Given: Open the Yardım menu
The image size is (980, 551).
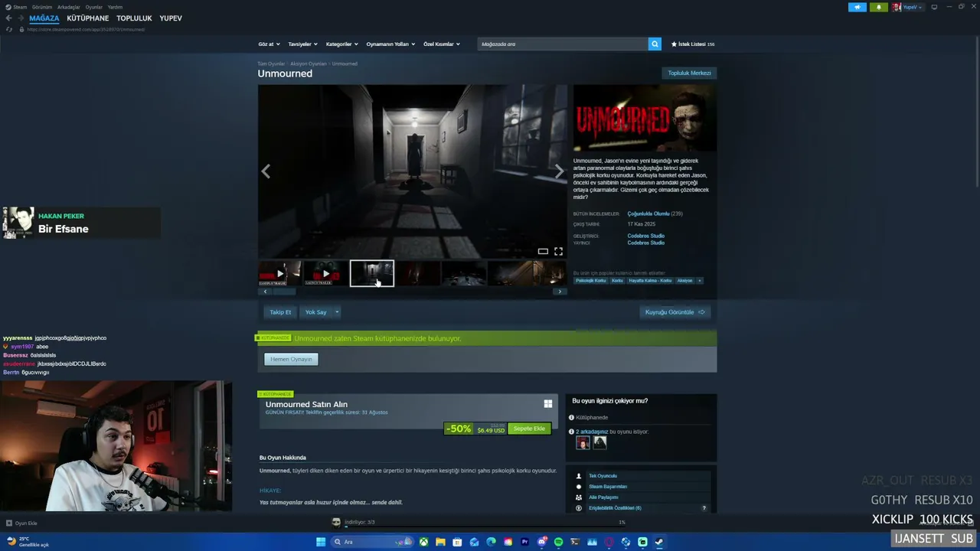Looking at the screenshot, I should pos(115,7).
